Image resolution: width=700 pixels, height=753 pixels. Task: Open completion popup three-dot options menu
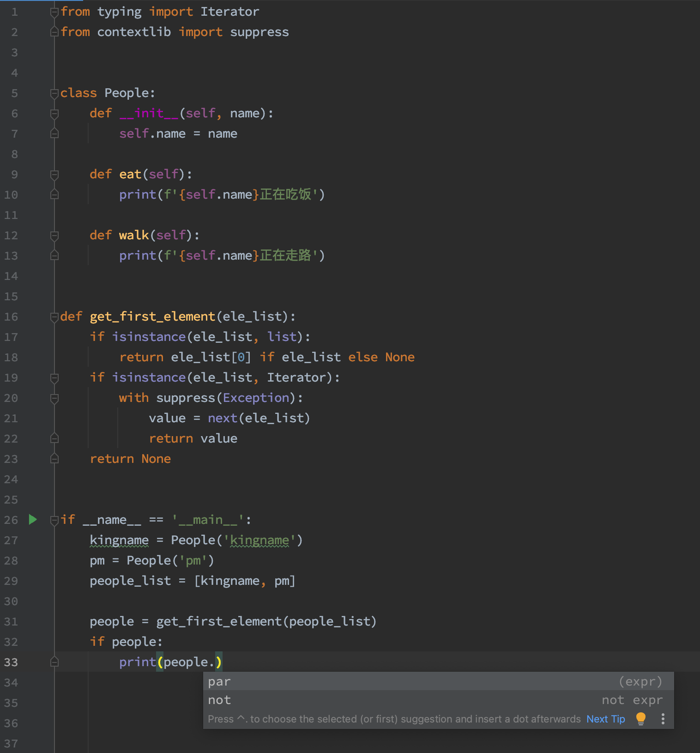coord(663,719)
